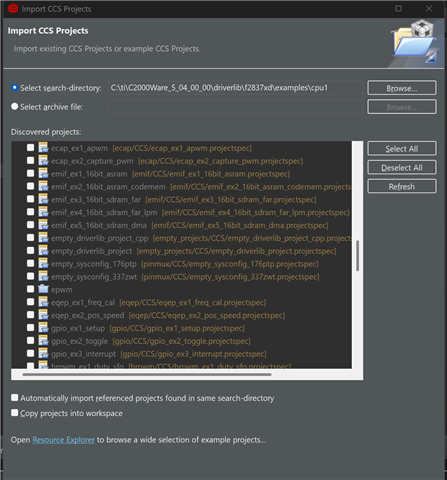Enable Copy projects into workspace
Screen dimensions: 447x480
click(x=14, y=413)
